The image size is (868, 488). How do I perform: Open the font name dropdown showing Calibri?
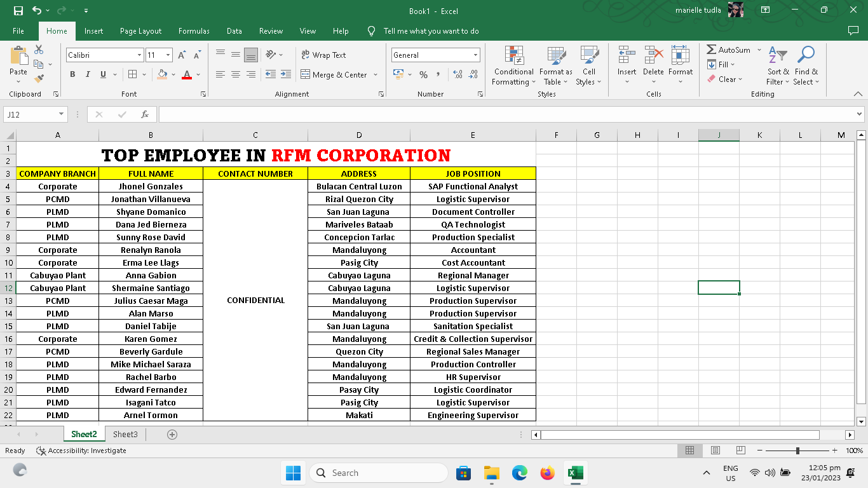(x=139, y=55)
